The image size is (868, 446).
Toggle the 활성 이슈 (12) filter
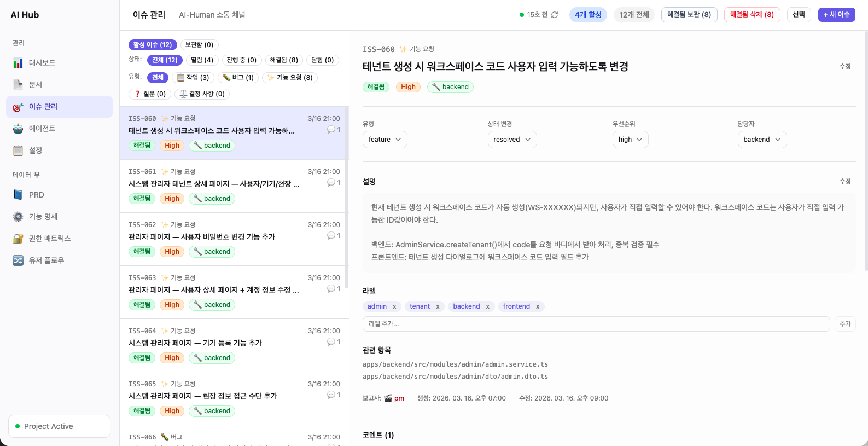coord(153,45)
